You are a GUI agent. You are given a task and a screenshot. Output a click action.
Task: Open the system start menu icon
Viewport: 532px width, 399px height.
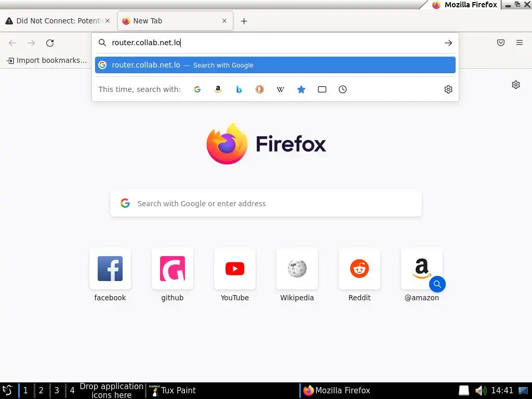pos(7,391)
